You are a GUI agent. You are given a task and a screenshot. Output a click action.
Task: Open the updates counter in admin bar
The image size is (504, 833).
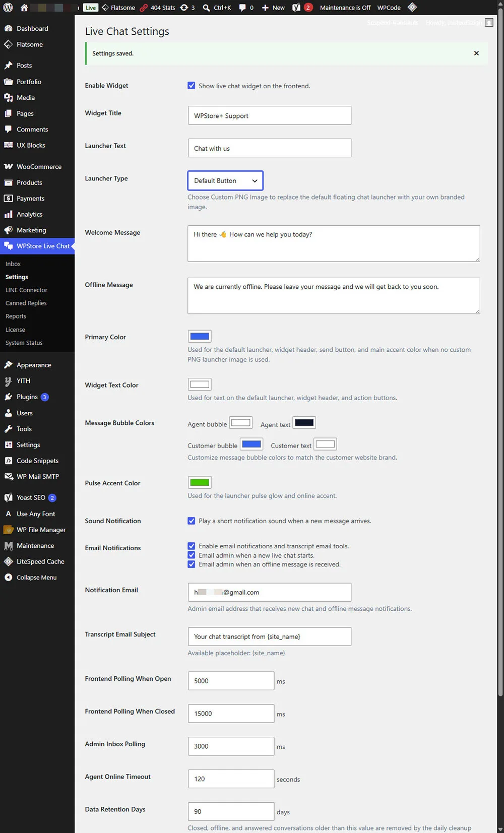[187, 8]
